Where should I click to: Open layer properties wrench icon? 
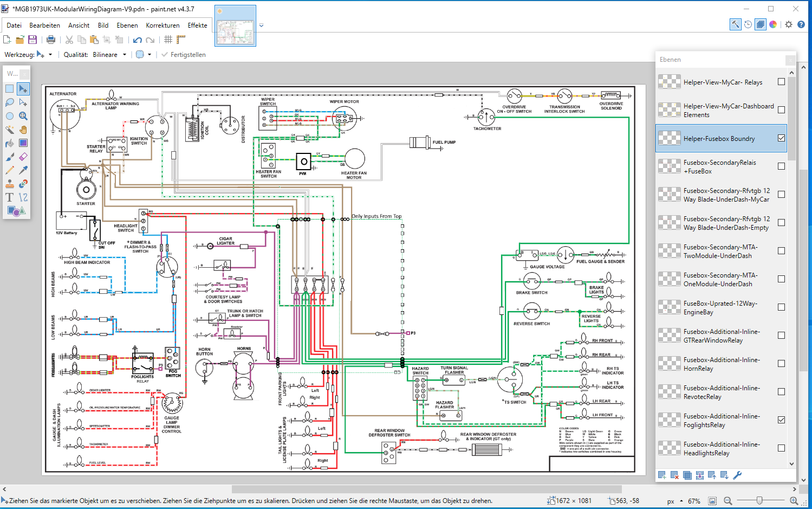tap(737, 475)
